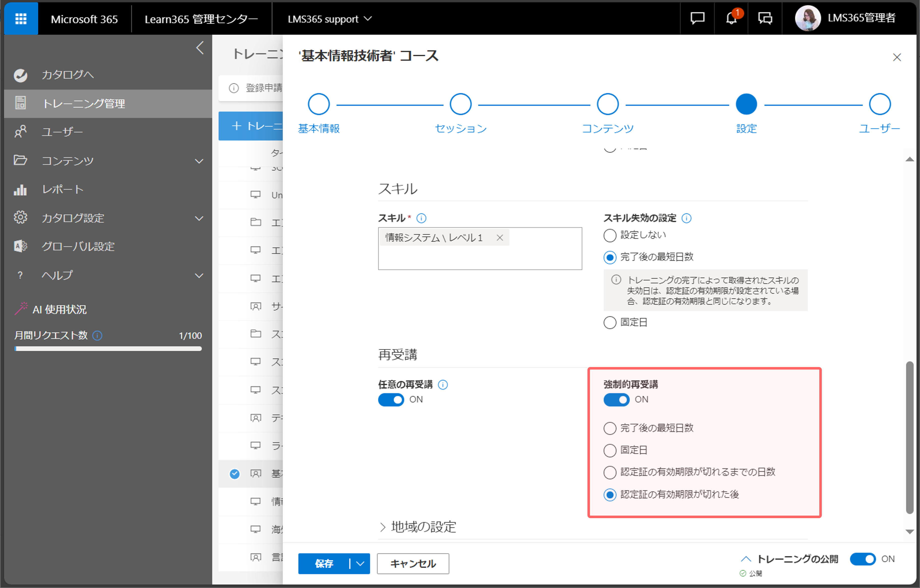Remove the 情報システム \ レベル 1 skill tag
Viewport: 920px width, 588px height.
pos(499,237)
